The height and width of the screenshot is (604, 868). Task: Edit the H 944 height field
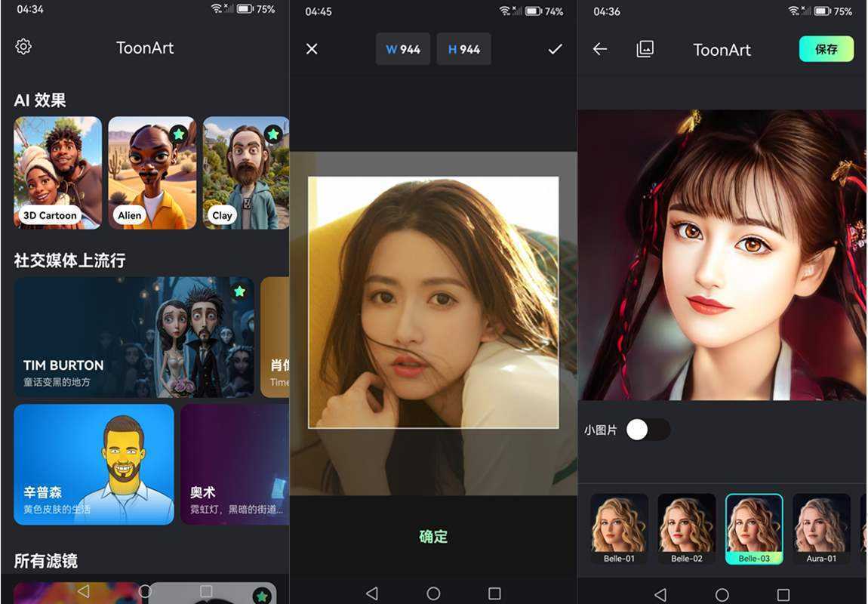(x=463, y=48)
